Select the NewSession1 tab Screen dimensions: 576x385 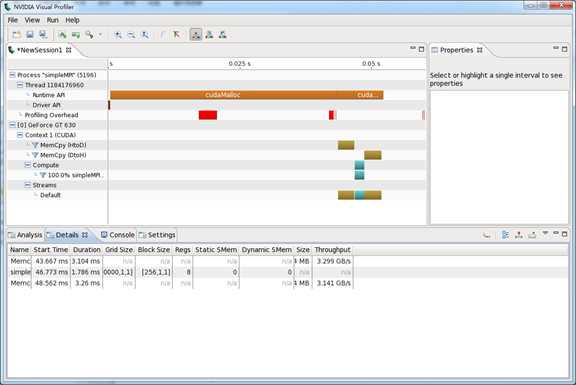[39, 50]
